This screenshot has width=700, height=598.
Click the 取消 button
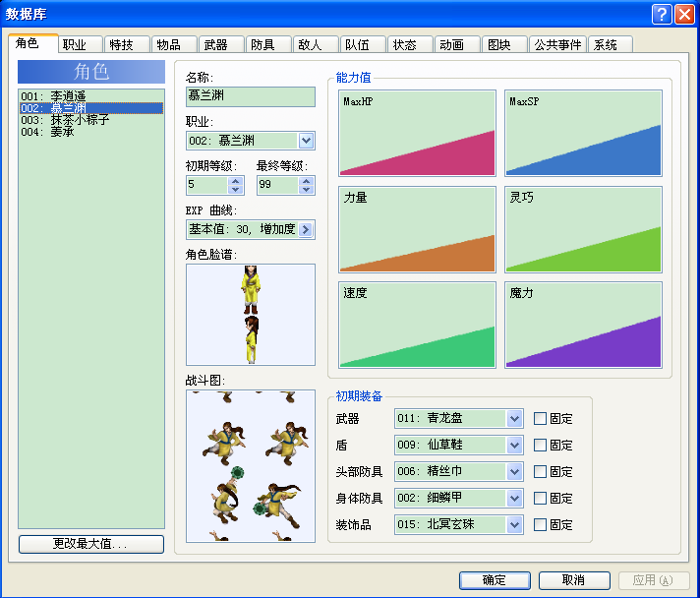click(x=574, y=580)
